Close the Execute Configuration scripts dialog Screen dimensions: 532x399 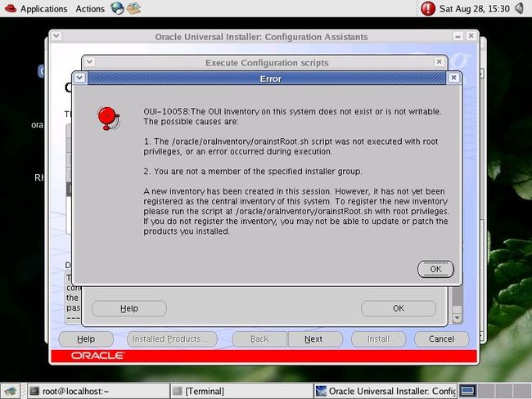point(439,61)
